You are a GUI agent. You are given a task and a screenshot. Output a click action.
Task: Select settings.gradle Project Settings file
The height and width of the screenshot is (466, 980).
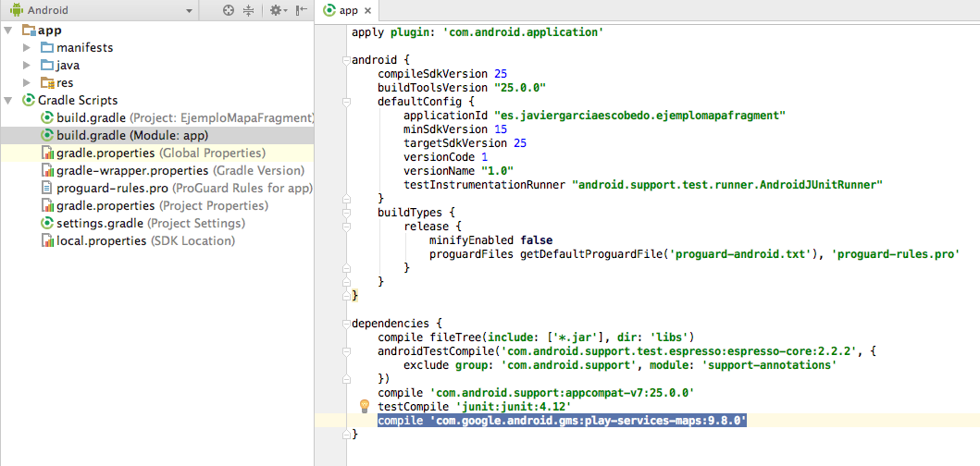[99, 224]
